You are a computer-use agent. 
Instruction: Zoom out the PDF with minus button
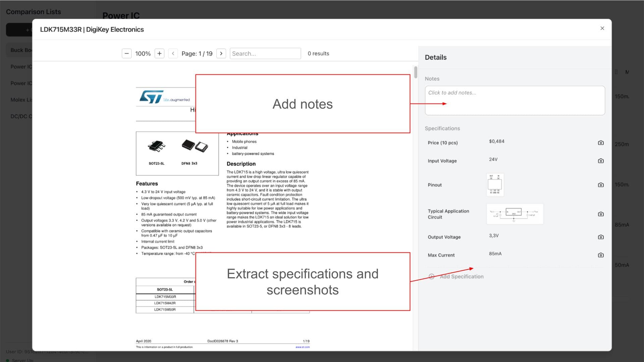point(126,54)
